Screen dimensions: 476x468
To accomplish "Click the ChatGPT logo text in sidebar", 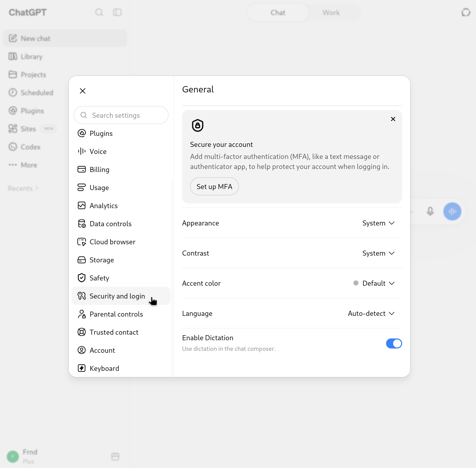I will (x=28, y=12).
